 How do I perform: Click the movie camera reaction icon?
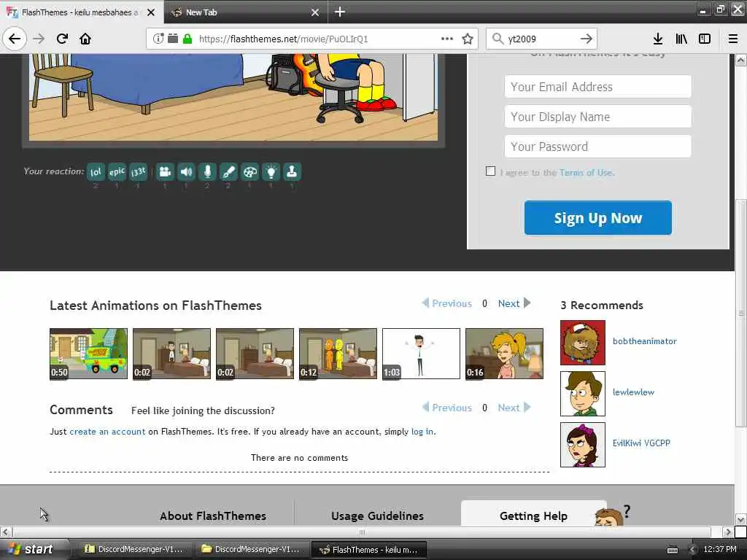tap(165, 172)
